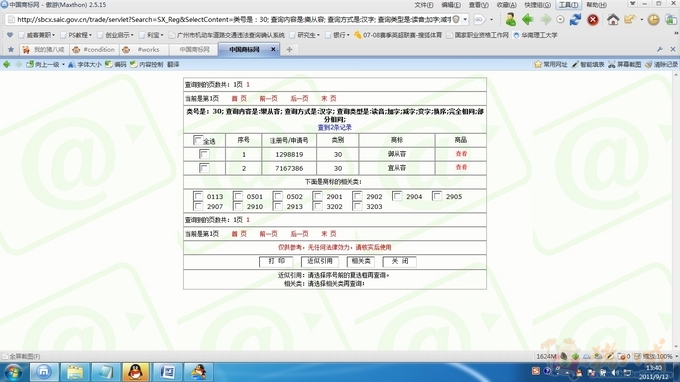
Task: Click the top 后一页 pagination link
Action: point(299,98)
